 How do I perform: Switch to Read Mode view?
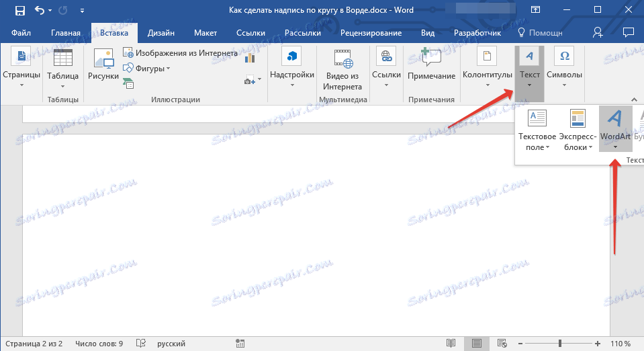451,344
